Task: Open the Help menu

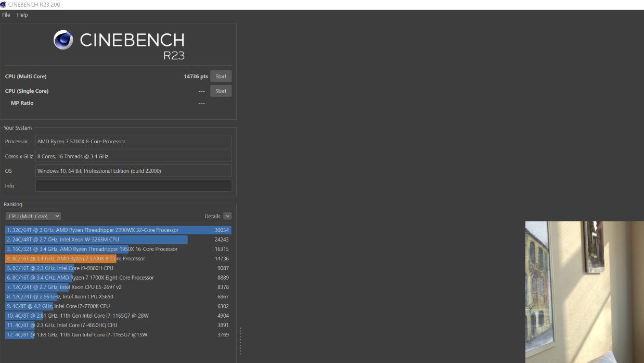Action: coord(22,15)
